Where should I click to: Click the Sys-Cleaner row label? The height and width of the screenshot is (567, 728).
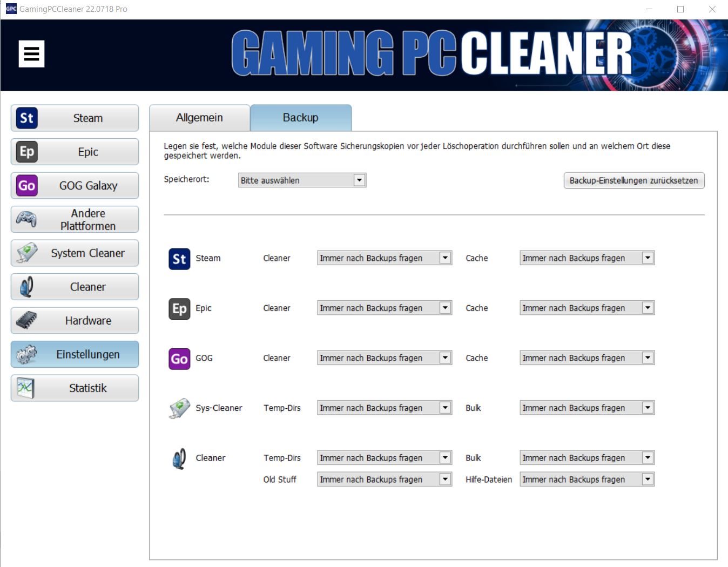219,408
